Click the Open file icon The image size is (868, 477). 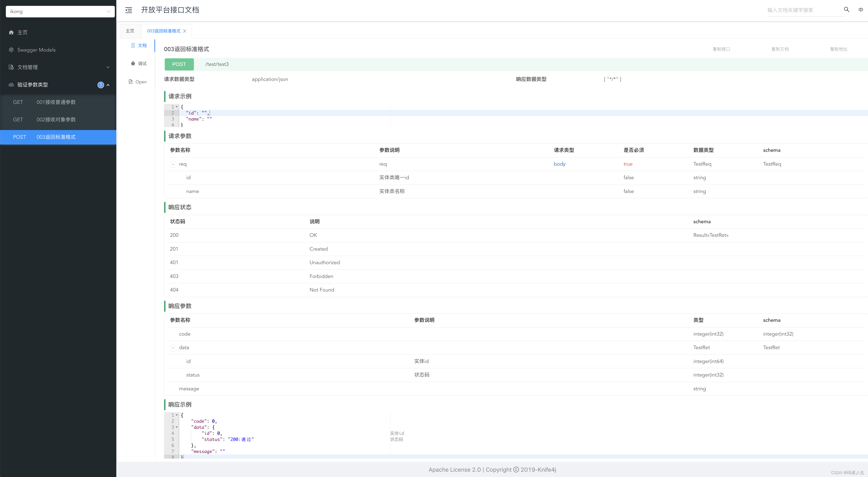point(131,81)
